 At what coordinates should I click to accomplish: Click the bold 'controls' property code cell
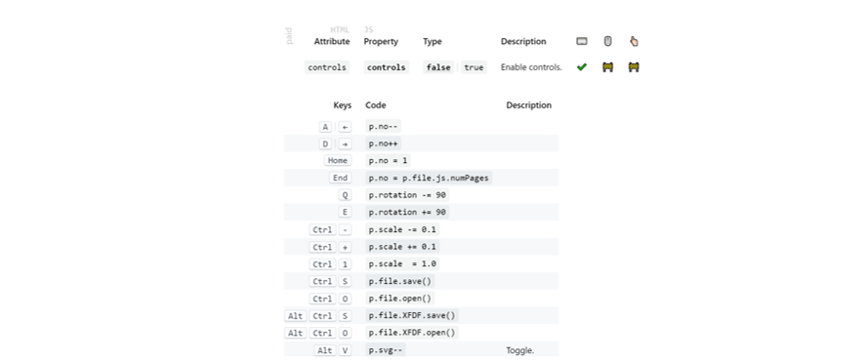point(387,67)
